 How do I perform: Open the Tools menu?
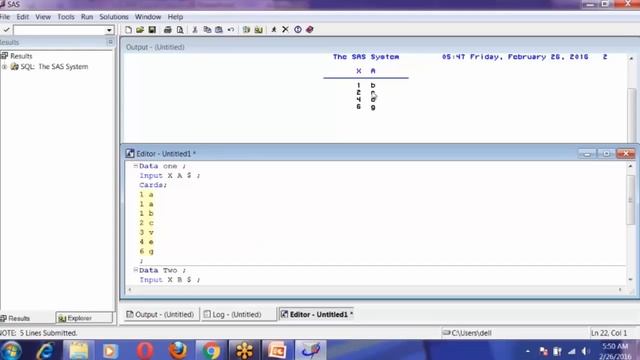coord(66,17)
